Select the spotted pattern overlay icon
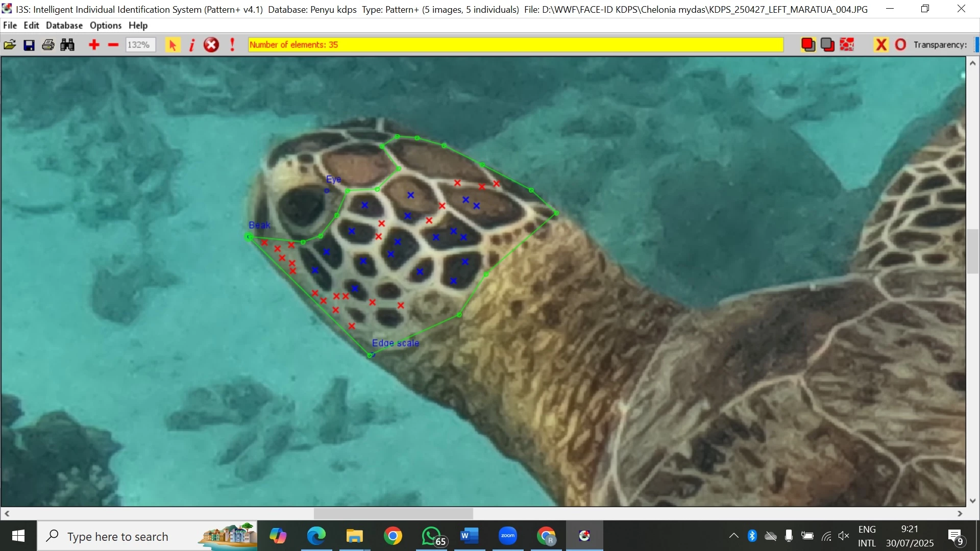Screen dimensions: 980x551 pos(847,44)
